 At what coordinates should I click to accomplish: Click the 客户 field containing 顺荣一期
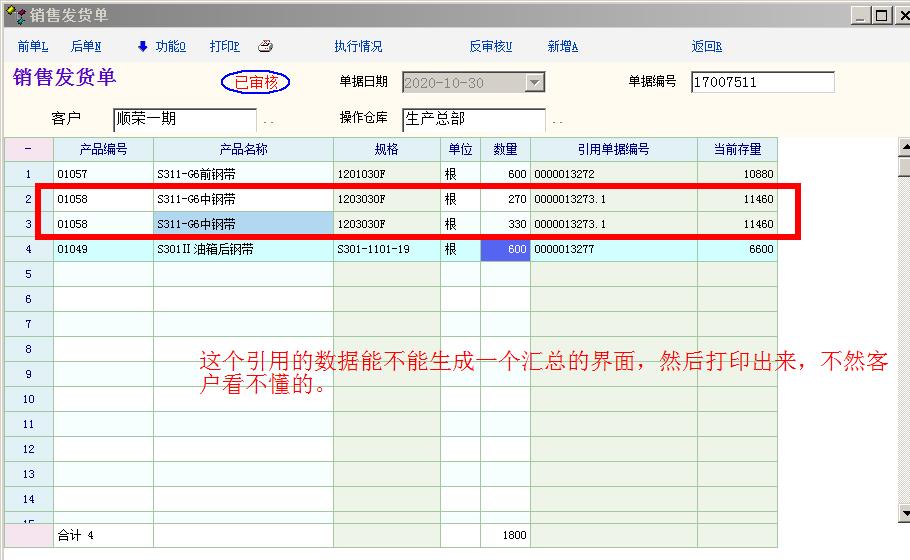[x=184, y=119]
